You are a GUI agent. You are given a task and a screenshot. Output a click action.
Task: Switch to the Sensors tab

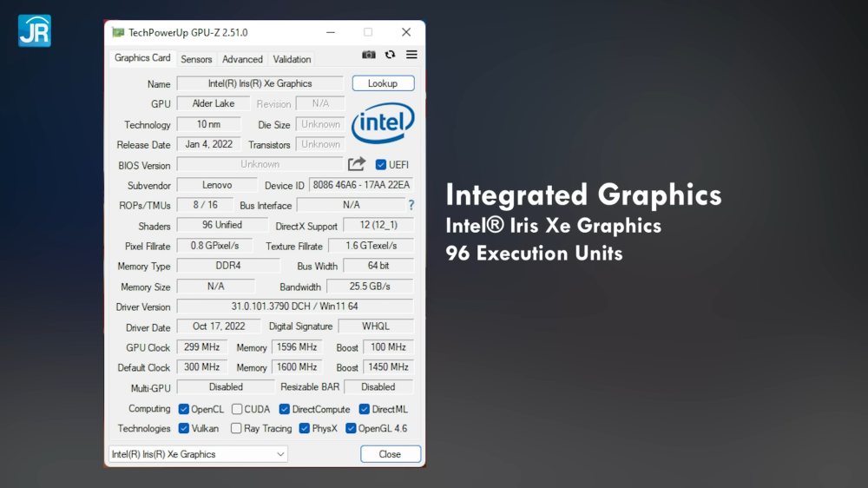[x=196, y=59]
